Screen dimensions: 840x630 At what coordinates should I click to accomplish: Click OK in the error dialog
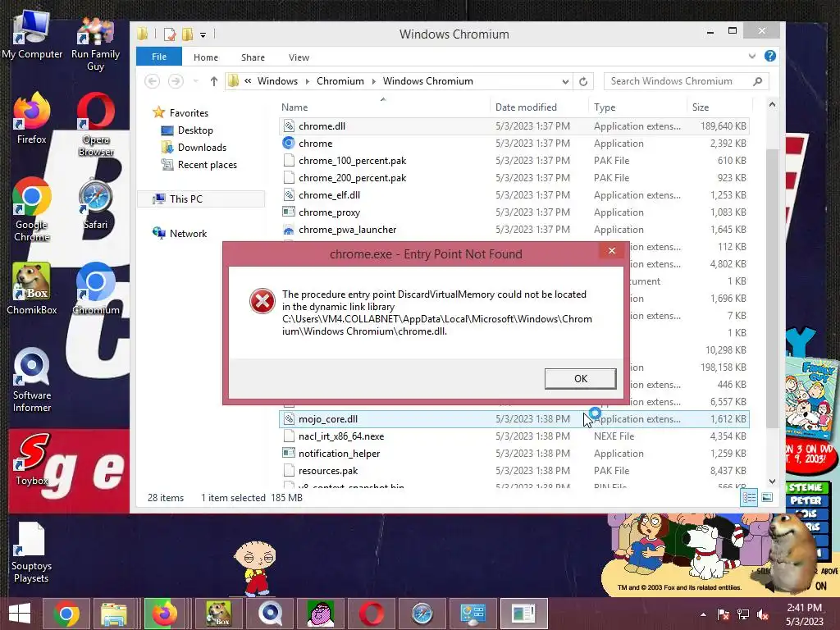click(x=580, y=379)
